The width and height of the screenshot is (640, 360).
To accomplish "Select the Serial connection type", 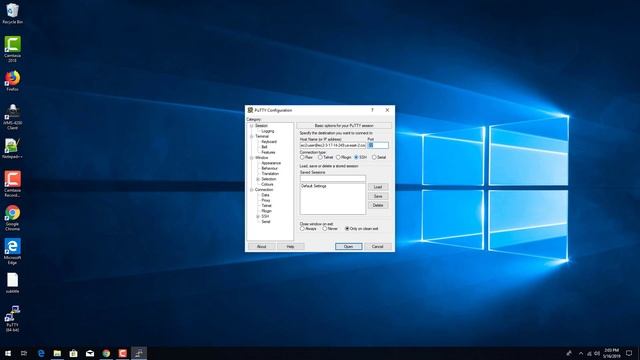I will [x=374, y=157].
